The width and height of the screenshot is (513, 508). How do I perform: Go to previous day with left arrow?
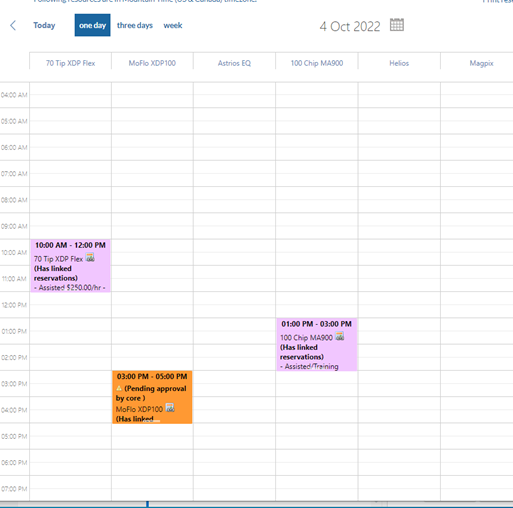pyautogui.click(x=13, y=25)
